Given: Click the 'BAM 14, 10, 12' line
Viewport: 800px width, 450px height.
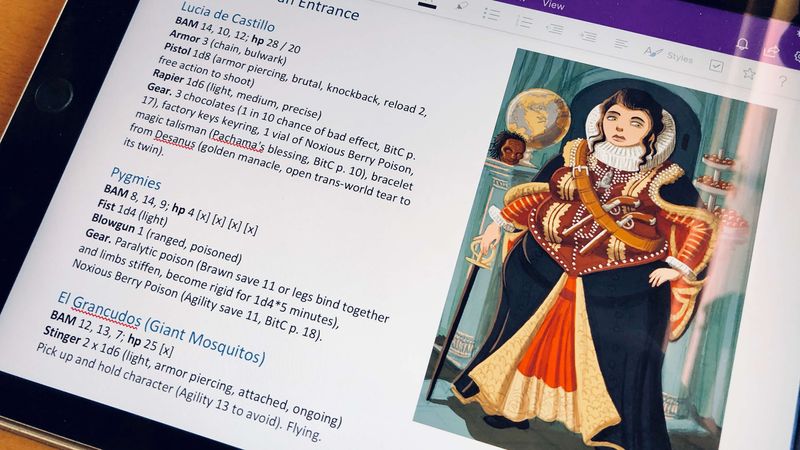Looking at the screenshot, I should (x=237, y=36).
